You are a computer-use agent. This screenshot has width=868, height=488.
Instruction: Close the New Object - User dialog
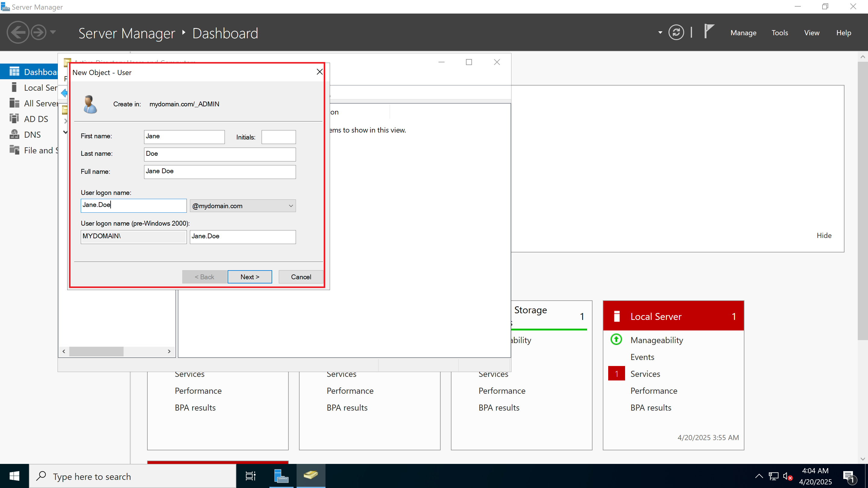point(319,72)
